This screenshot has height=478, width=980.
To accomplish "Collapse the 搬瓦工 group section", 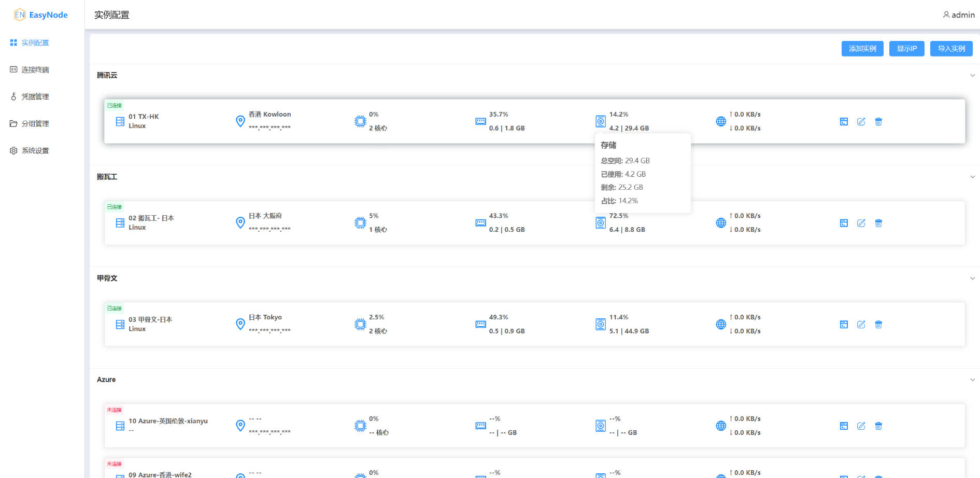I will point(972,177).
